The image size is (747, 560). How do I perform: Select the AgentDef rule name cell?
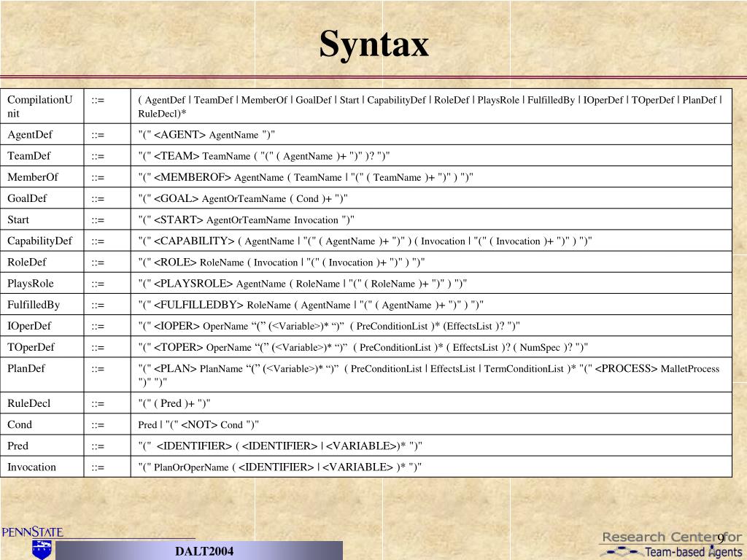[x=42, y=134]
